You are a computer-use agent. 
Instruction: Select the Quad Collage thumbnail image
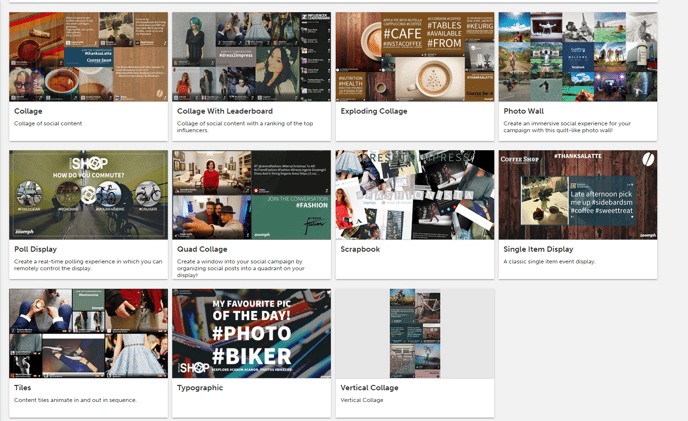tap(251, 195)
